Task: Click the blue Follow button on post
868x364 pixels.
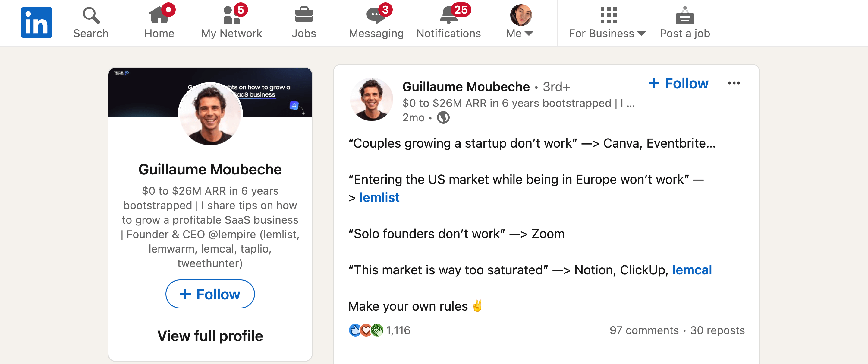Action: (x=678, y=83)
